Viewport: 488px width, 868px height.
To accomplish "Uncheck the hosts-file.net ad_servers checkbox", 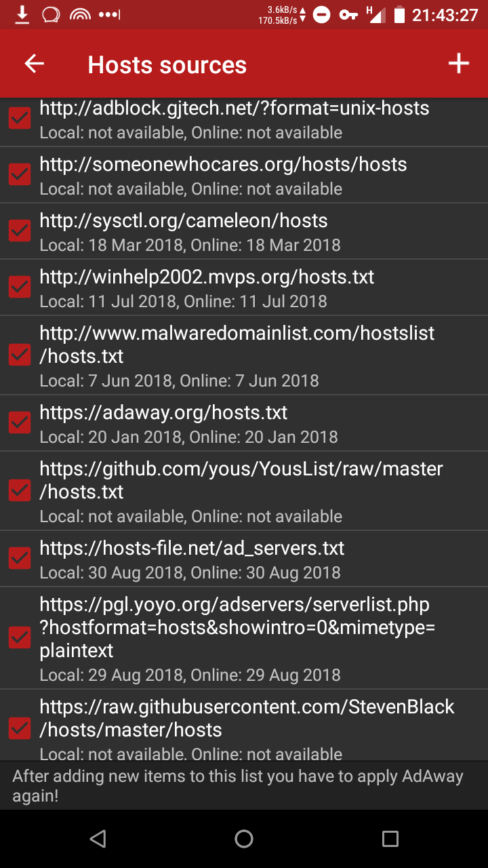I will pos(20,558).
